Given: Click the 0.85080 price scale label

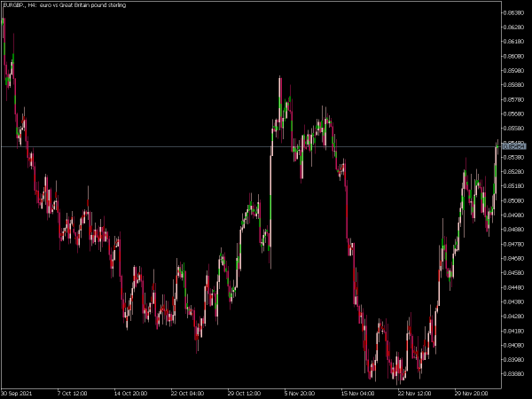Looking at the screenshot, I should (513, 200).
